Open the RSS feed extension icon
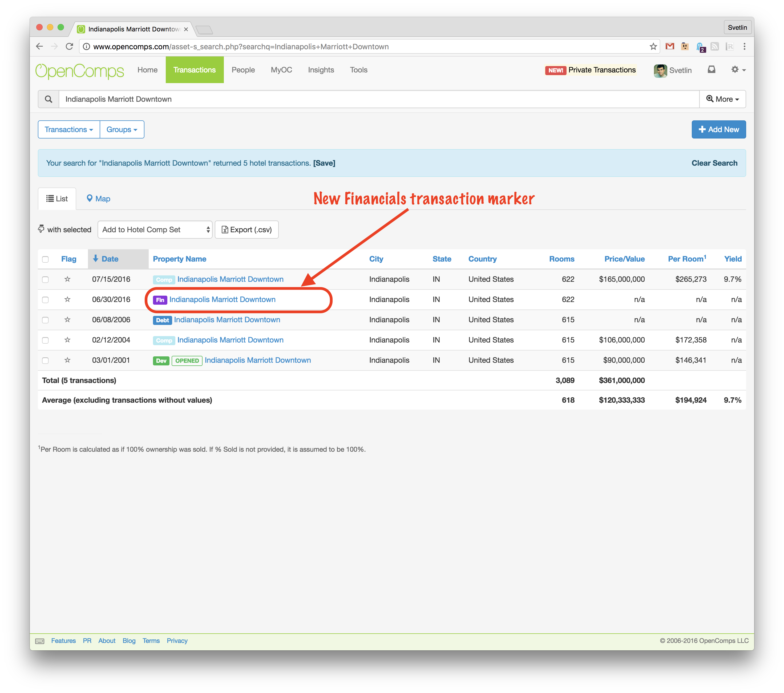Screen dimensions: 784x693 coord(714,46)
